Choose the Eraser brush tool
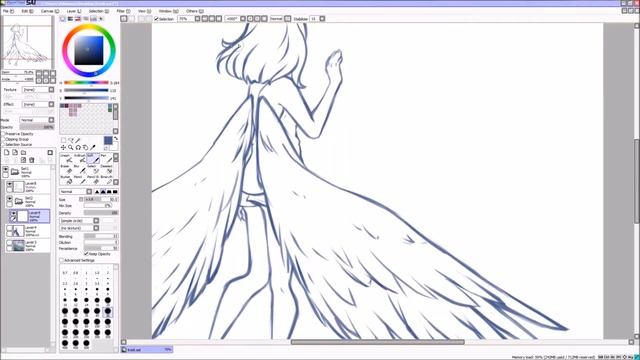640x360 pixels. 67,169
